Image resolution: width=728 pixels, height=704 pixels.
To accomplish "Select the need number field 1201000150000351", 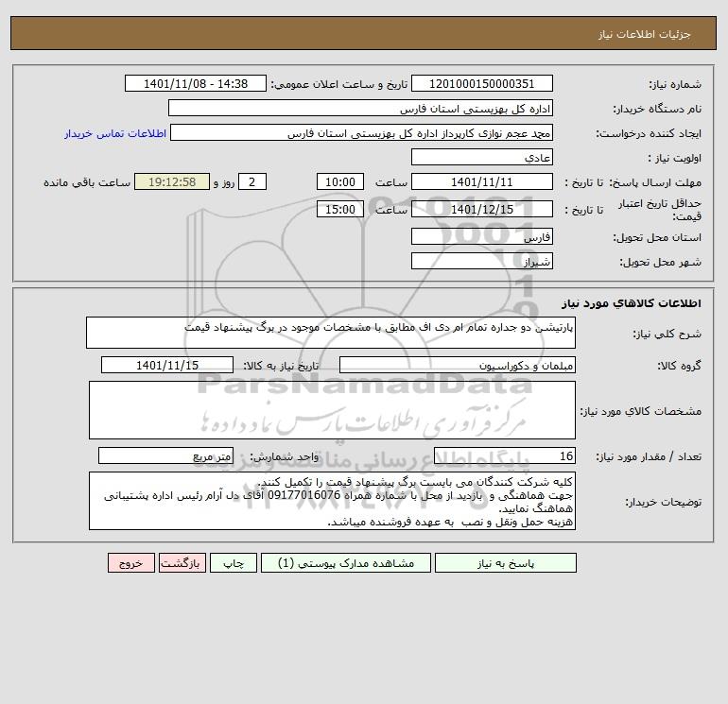I will (482, 83).
